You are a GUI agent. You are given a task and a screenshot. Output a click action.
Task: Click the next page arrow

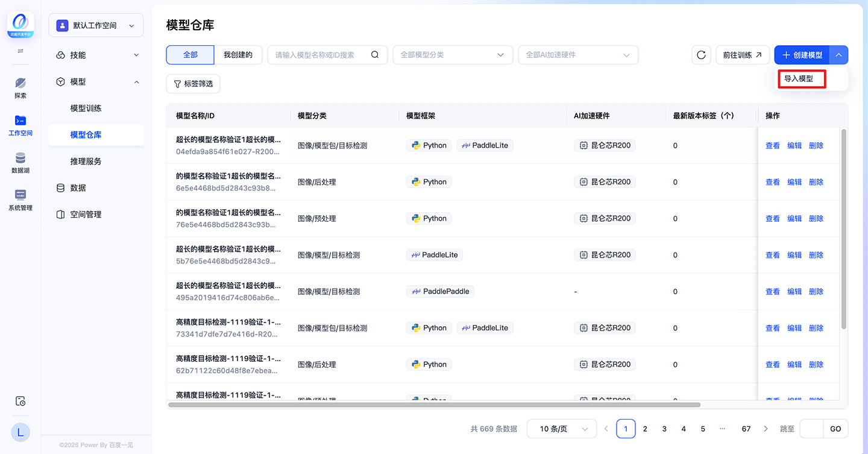(x=766, y=429)
